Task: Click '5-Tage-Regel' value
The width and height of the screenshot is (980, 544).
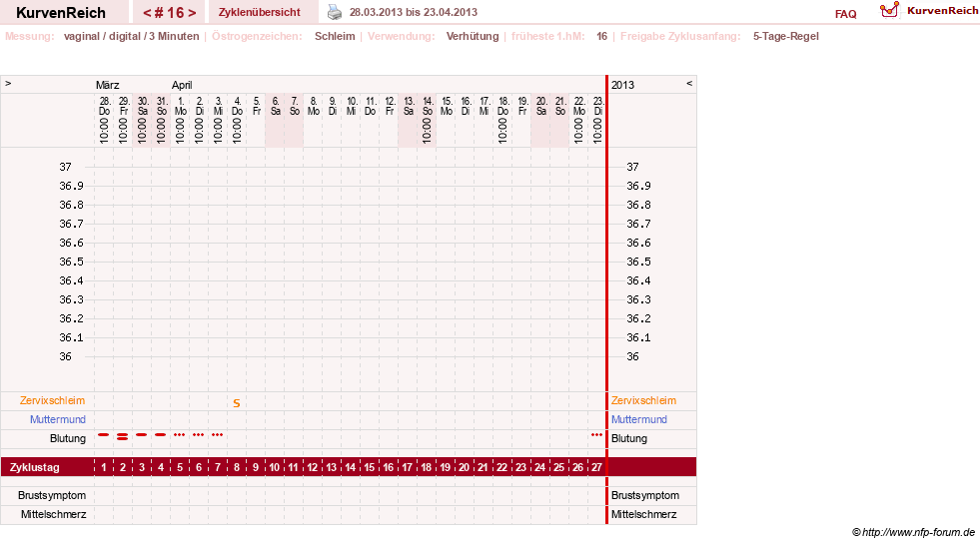Action: click(785, 36)
